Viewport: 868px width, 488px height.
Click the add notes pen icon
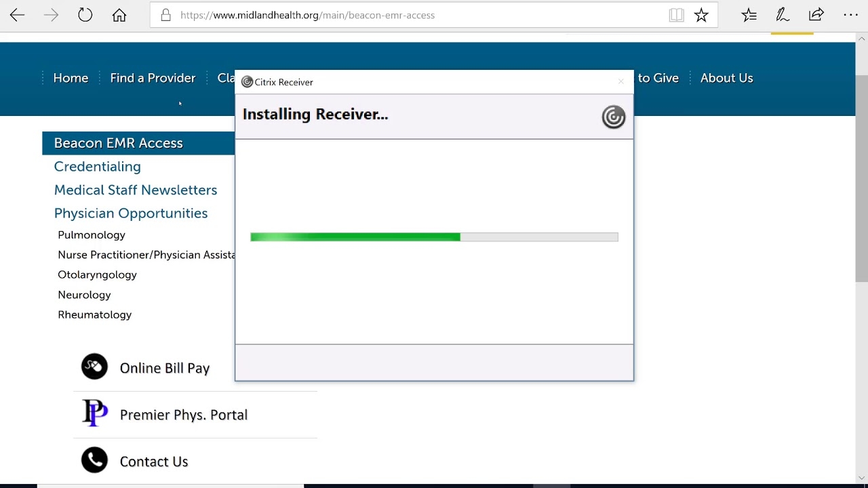coord(783,15)
